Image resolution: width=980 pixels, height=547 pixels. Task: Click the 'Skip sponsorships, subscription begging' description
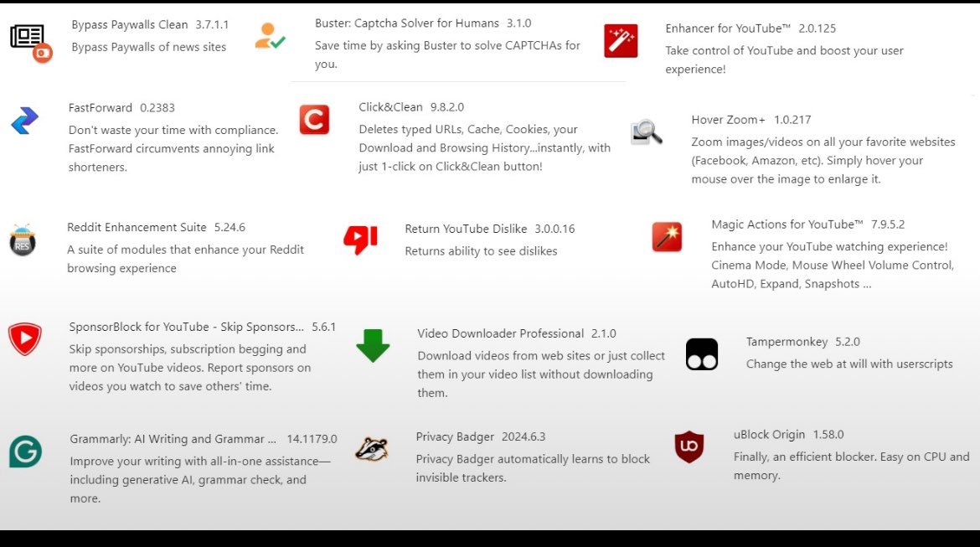[x=190, y=368]
